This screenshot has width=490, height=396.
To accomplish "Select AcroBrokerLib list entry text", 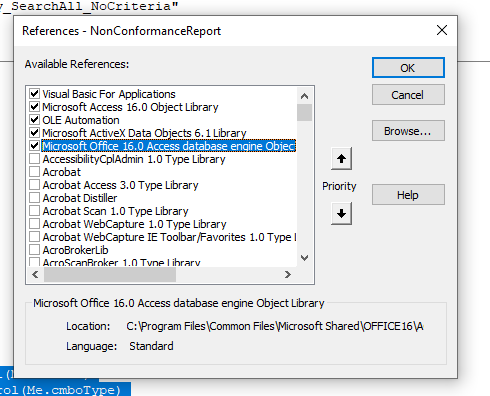I will pyautogui.click(x=76, y=250).
